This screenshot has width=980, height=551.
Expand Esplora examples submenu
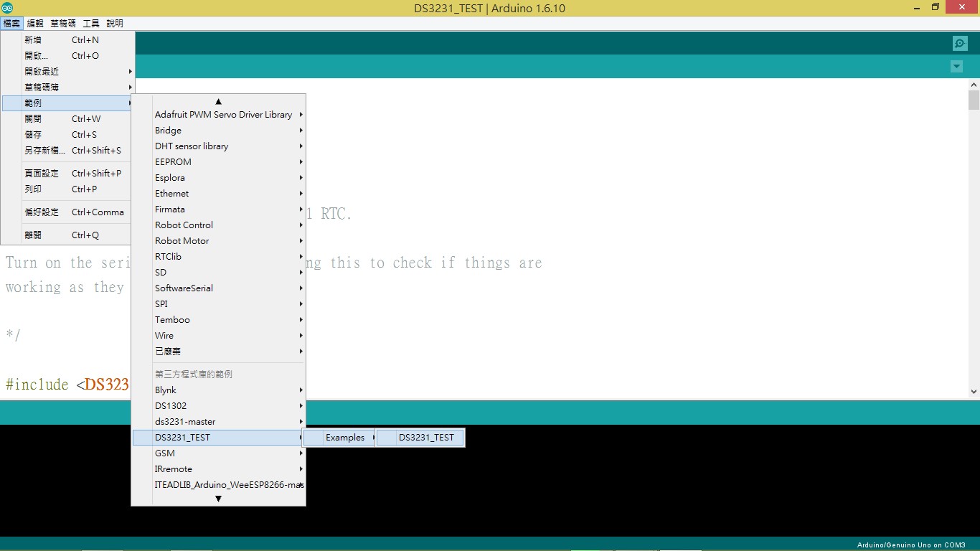click(219, 178)
